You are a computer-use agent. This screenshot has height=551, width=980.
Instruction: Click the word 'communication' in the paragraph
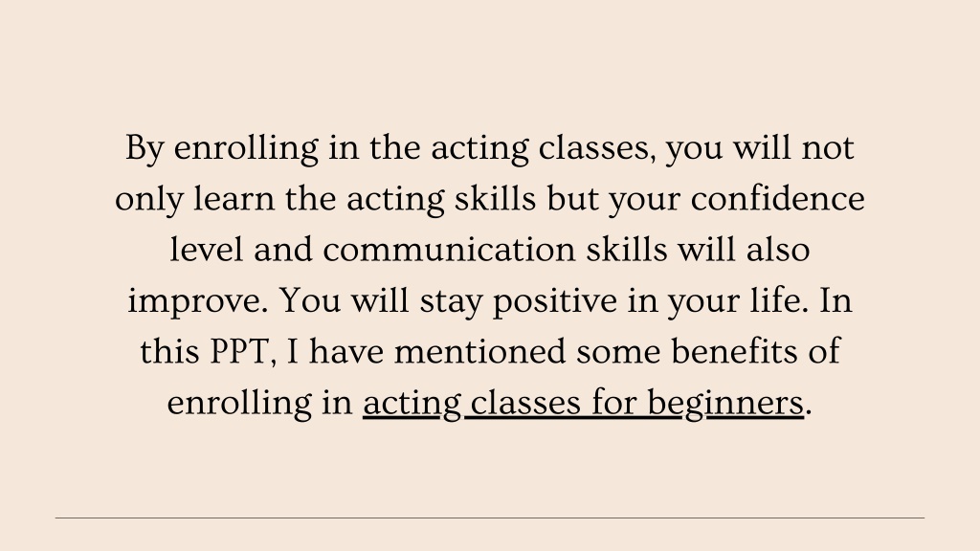[449, 250]
